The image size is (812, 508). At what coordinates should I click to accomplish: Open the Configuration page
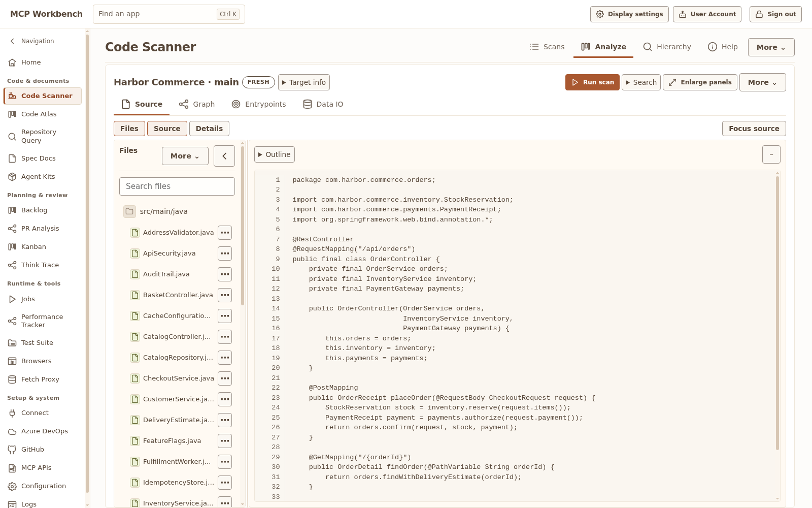43,486
